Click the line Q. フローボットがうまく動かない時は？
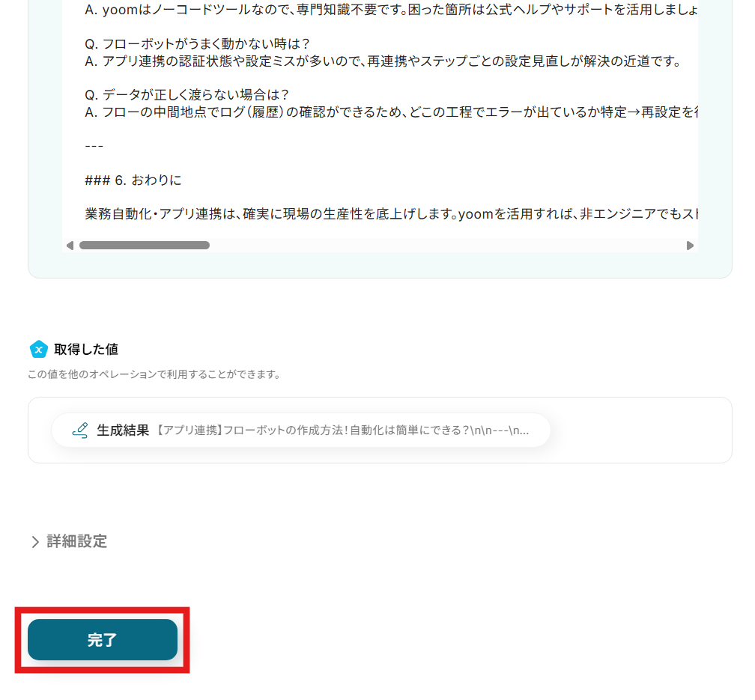Screen dimensions: 755x700 [x=198, y=44]
